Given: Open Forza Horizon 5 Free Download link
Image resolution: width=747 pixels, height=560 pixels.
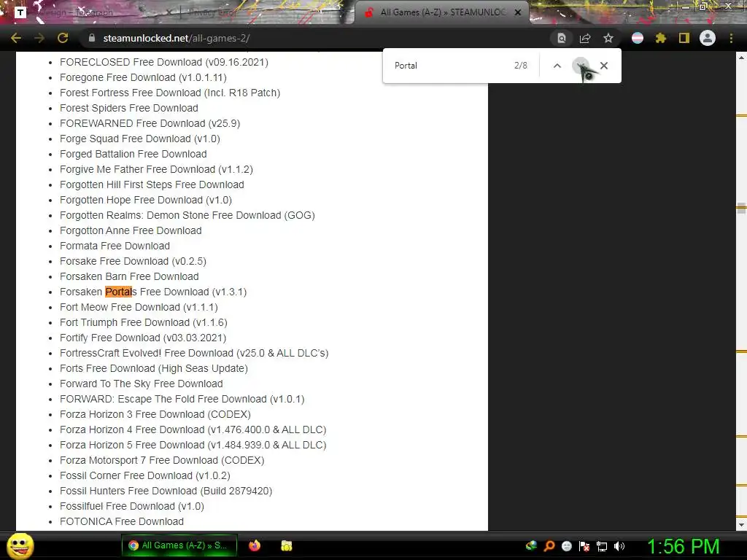Looking at the screenshot, I should click(193, 445).
